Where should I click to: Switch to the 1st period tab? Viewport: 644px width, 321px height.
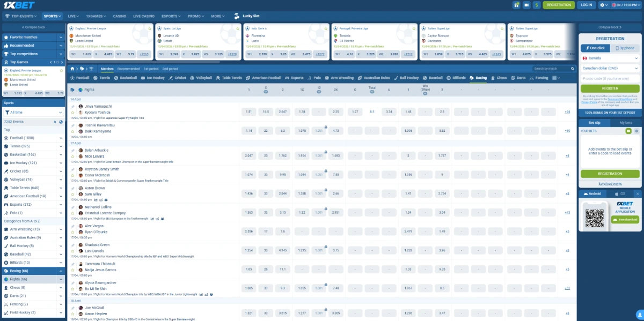151,69
